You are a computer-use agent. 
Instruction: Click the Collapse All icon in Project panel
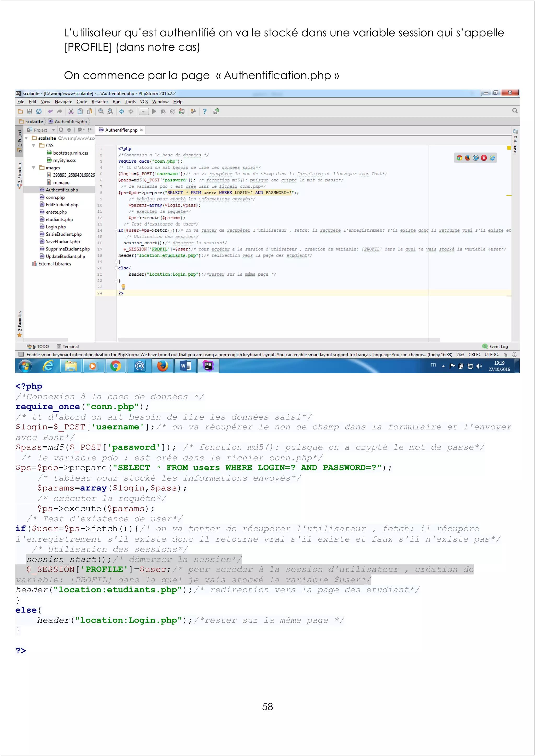tap(69, 130)
